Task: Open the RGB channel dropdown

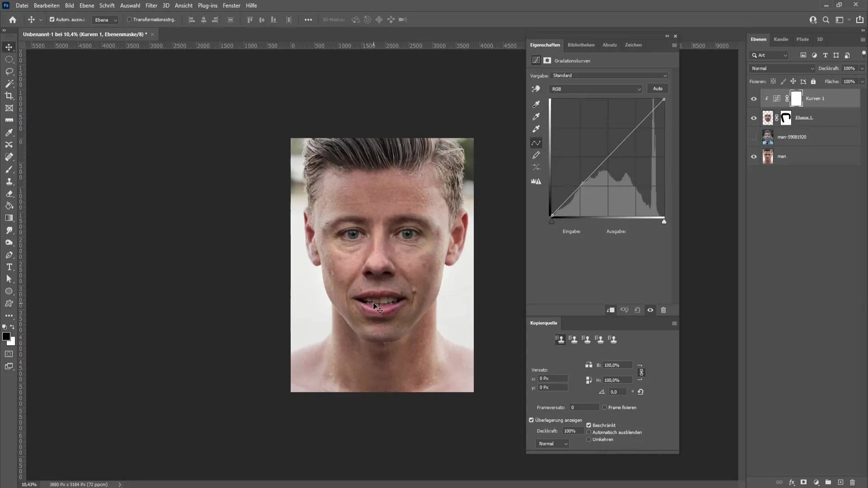Action: point(597,89)
